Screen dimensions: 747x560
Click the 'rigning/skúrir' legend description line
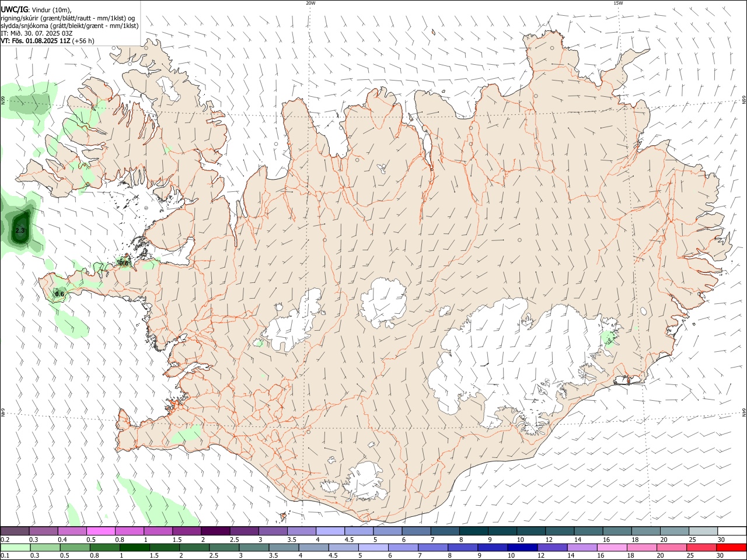coord(68,18)
